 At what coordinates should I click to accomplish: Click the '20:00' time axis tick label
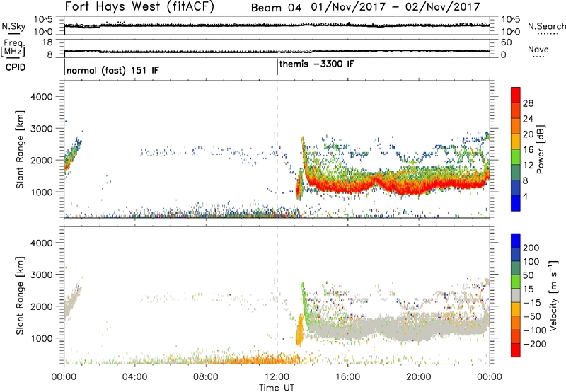point(418,377)
